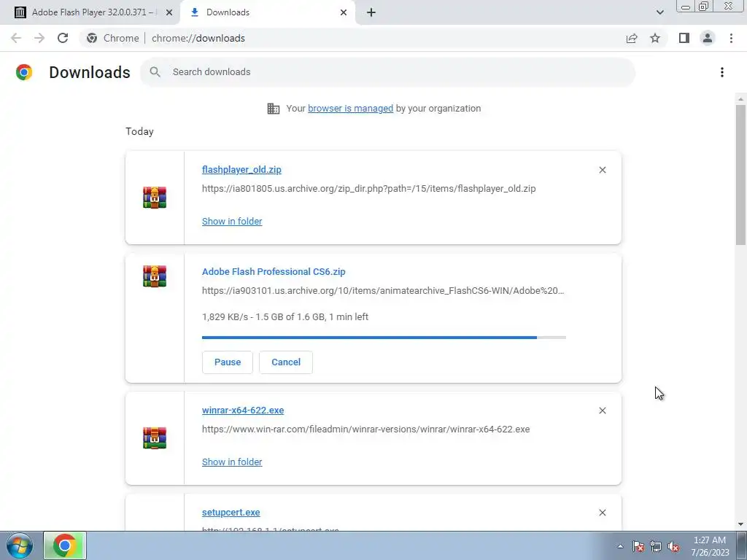Click the muted volume tray icon
Image resolution: width=747 pixels, height=560 pixels.
pyautogui.click(x=673, y=546)
